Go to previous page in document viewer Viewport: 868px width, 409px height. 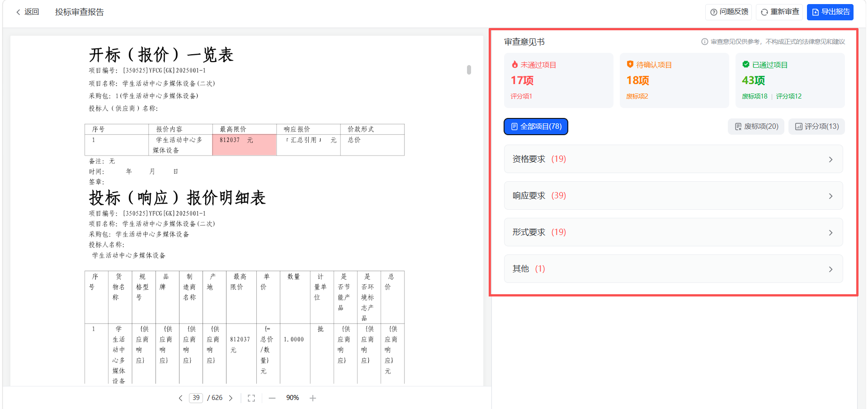pyautogui.click(x=180, y=398)
